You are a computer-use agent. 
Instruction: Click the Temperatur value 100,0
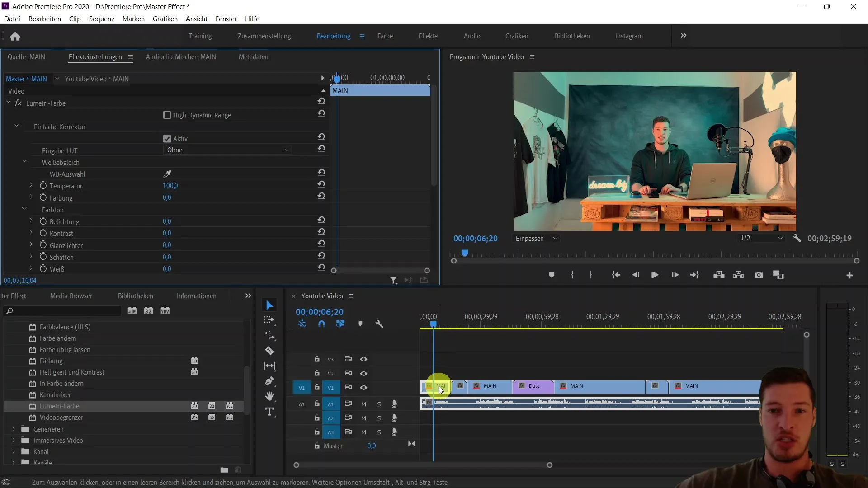click(x=170, y=186)
